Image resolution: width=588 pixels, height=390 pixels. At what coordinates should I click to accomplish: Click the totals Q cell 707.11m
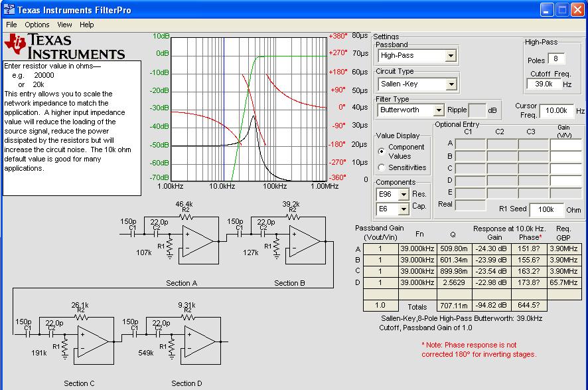point(454,306)
